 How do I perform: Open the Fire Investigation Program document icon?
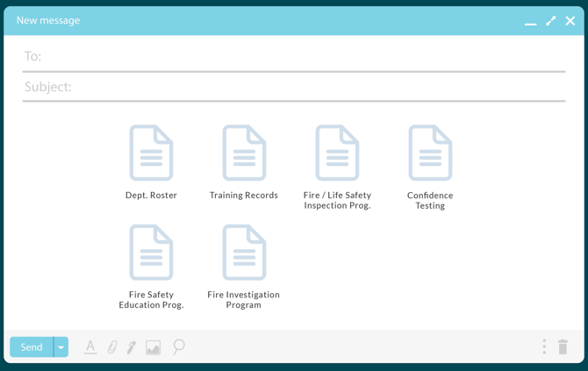[x=244, y=253]
